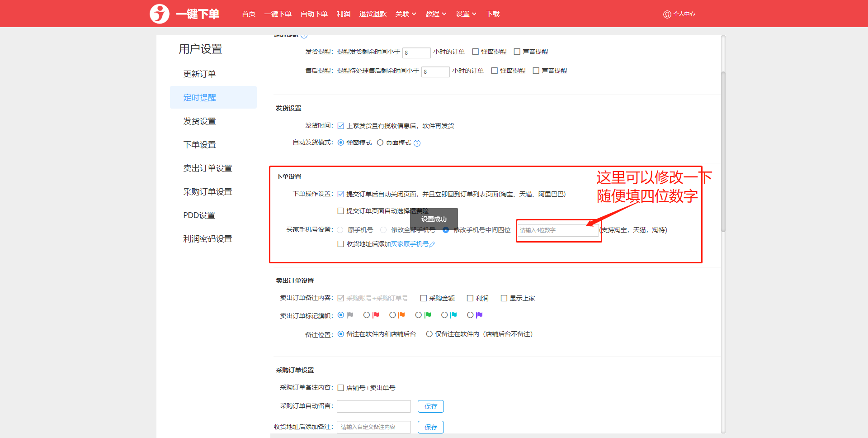Click help icon beside 页面模式
The width and height of the screenshot is (868, 438).
point(417,143)
